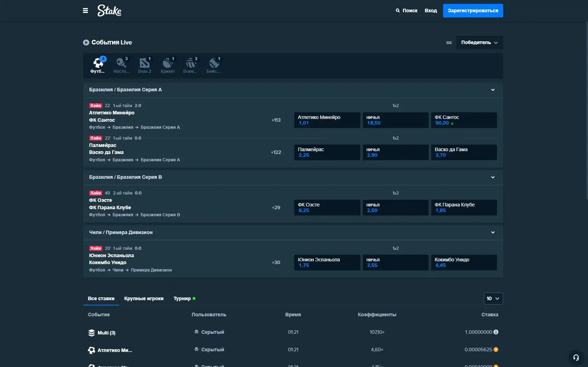The image size is (588, 367).
Task: Click the Stake logo
Action: click(109, 10)
